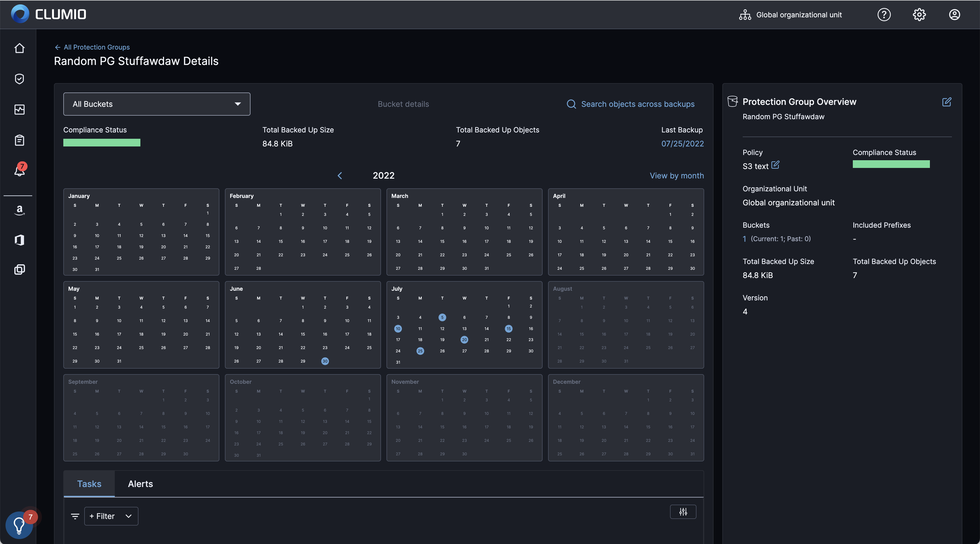Switch to the Alerts tab
This screenshot has height=544, width=980.
pos(140,484)
